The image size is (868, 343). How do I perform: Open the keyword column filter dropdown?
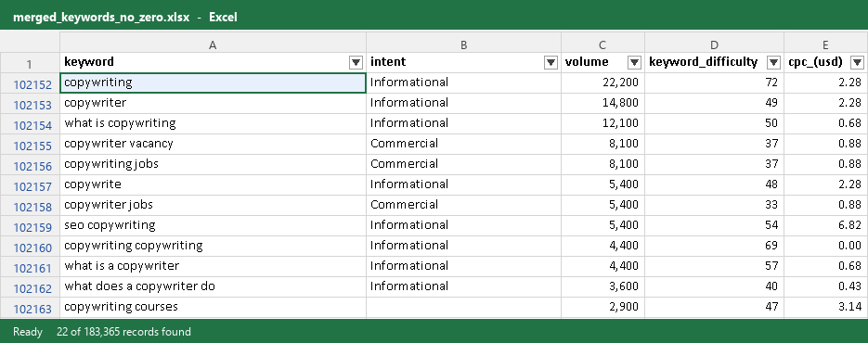click(x=356, y=62)
